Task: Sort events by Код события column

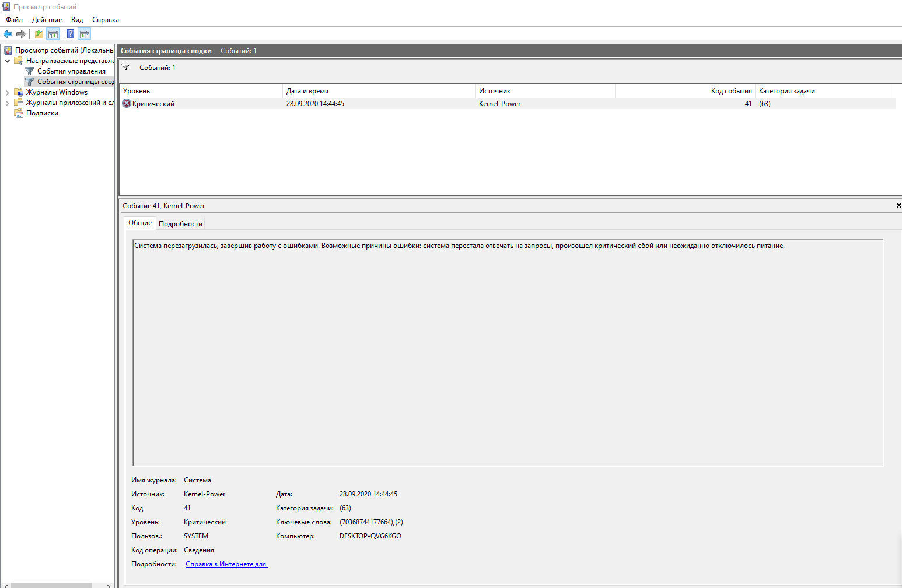Action: (x=685, y=91)
